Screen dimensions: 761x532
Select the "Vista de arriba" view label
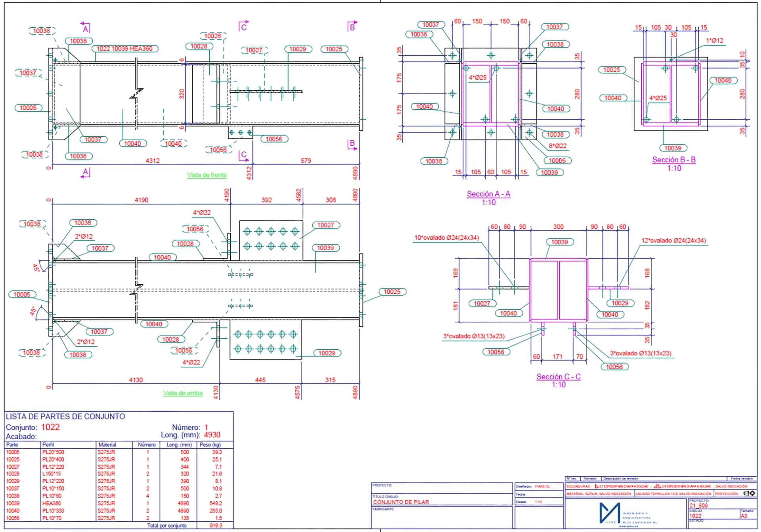click(x=183, y=393)
